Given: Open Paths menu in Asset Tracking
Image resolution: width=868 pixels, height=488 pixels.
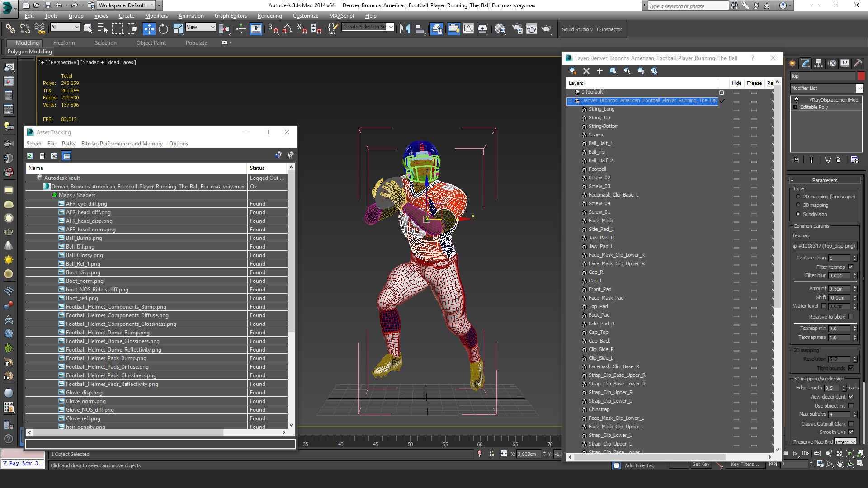Looking at the screenshot, I should tap(68, 144).
